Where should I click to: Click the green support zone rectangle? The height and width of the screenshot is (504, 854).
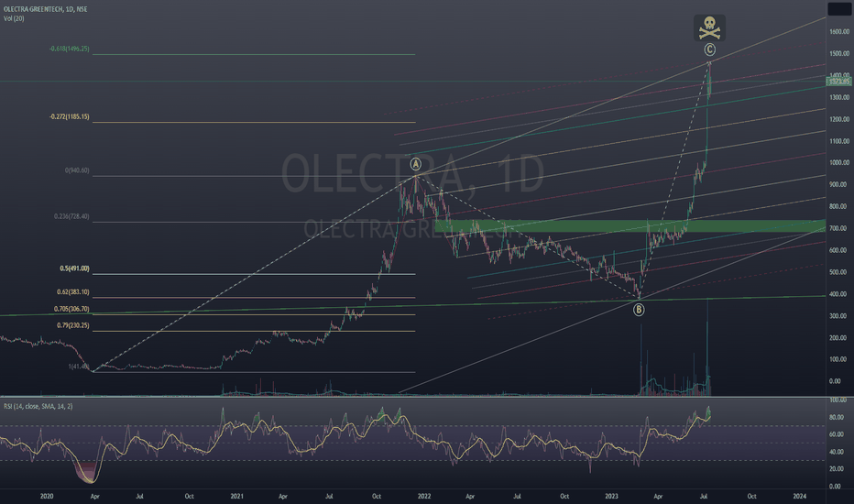630,226
